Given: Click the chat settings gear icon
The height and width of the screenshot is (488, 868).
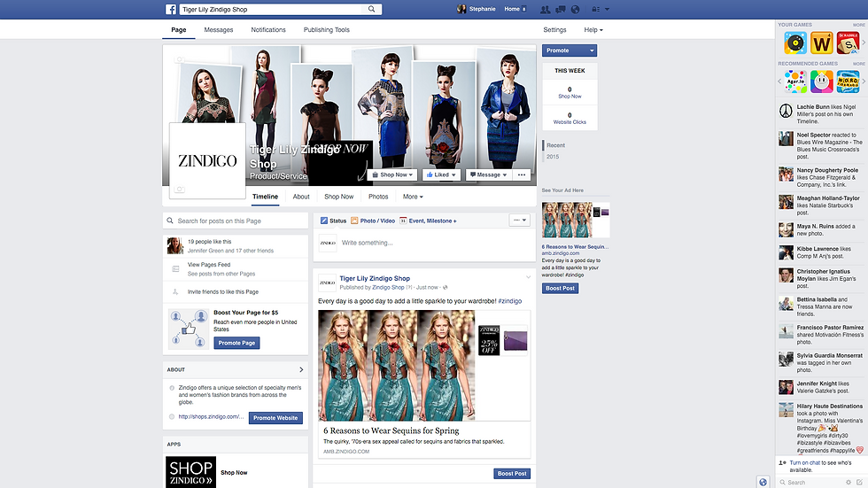Looking at the screenshot, I should tap(849, 483).
